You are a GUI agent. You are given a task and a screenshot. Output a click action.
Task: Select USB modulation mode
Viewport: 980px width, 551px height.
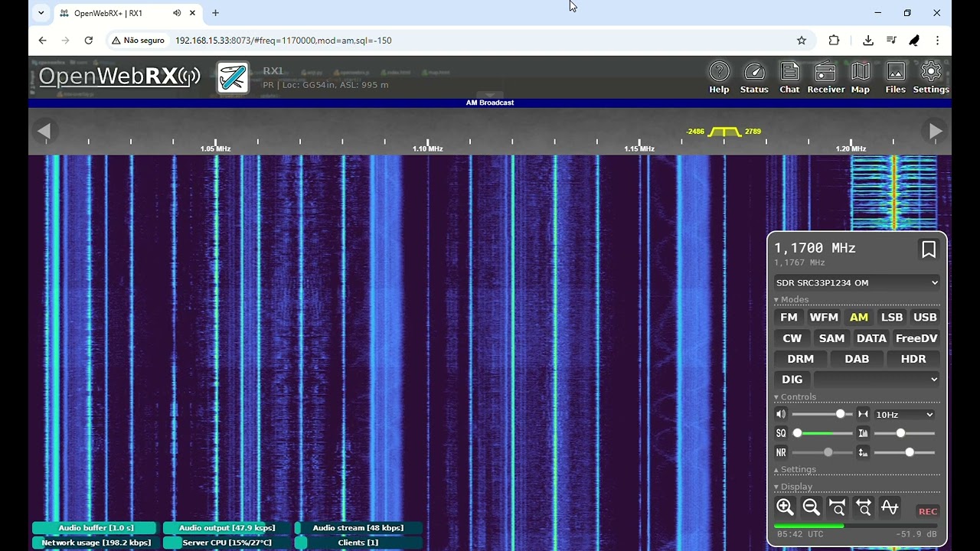[925, 317]
